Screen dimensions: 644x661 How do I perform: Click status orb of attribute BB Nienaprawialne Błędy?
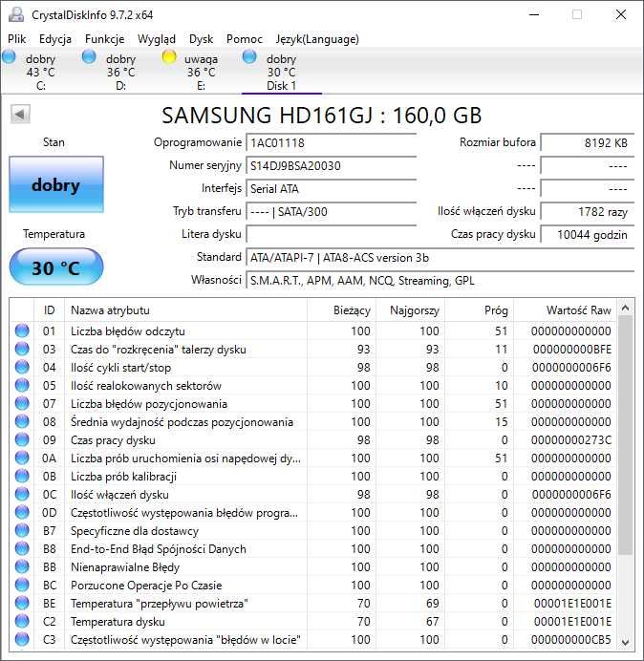[22, 566]
